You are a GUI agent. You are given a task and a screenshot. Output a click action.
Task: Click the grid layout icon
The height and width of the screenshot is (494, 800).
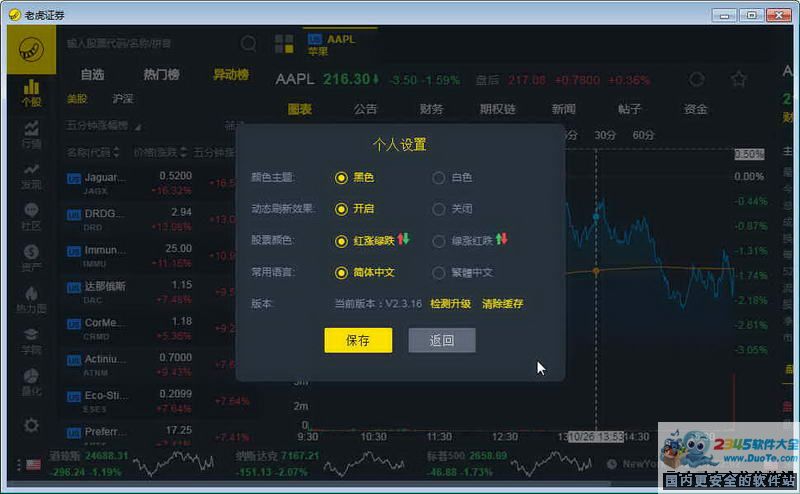[284, 44]
